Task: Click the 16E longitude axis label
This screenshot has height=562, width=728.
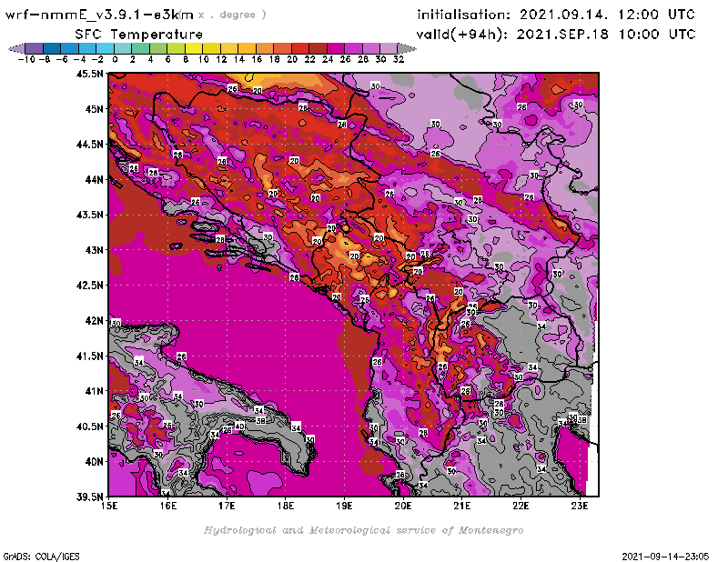Action: tap(168, 506)
